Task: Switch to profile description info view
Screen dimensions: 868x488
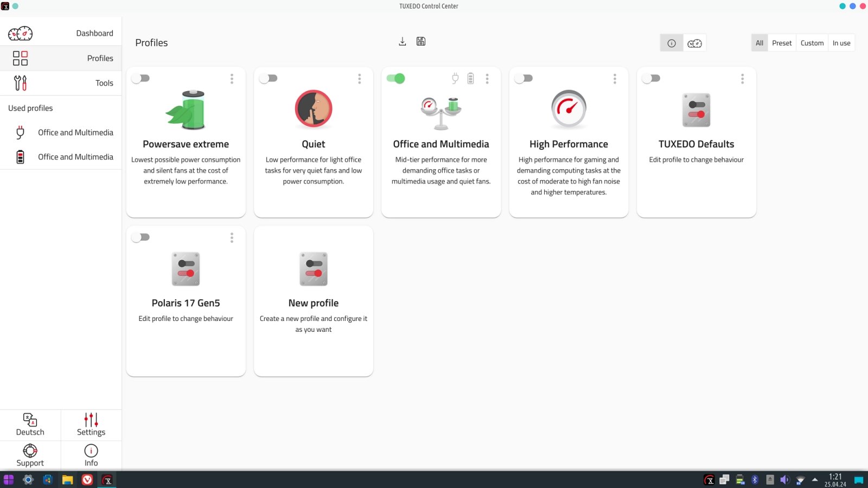Action: (672, 43)
